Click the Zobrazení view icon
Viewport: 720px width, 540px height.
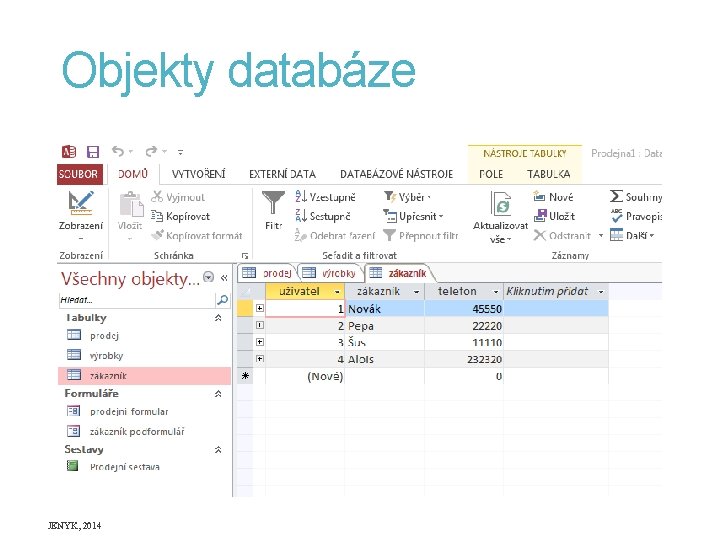(81, 203)
